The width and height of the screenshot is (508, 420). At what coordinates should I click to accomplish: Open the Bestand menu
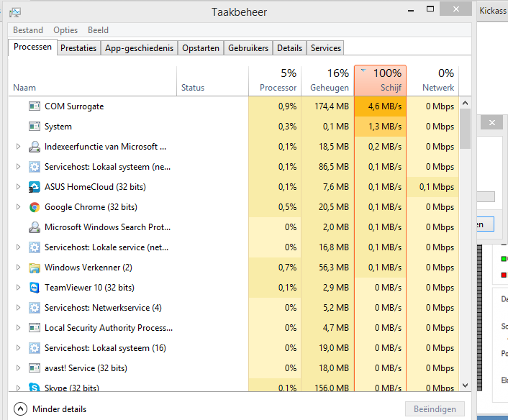coord(28,30)
